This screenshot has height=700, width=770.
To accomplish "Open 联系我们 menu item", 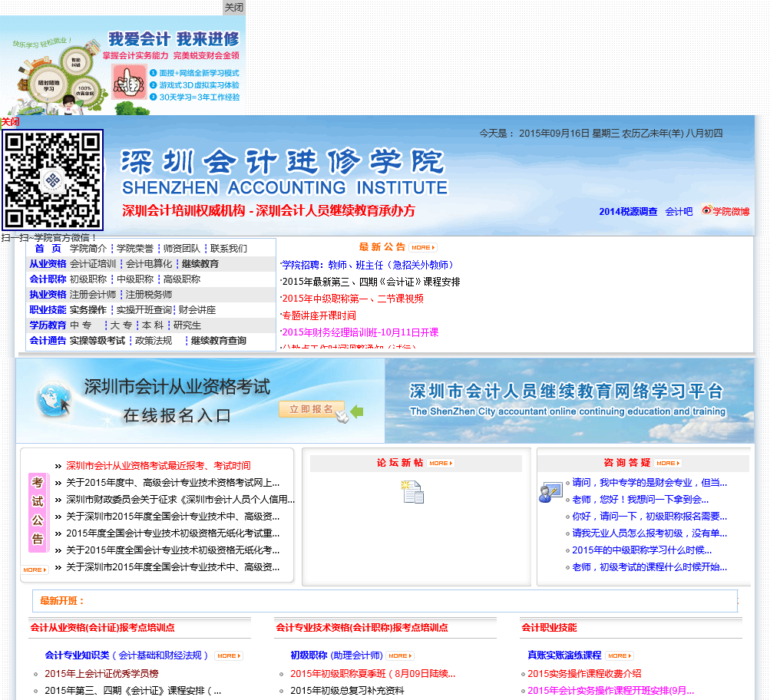I will 229,249.
